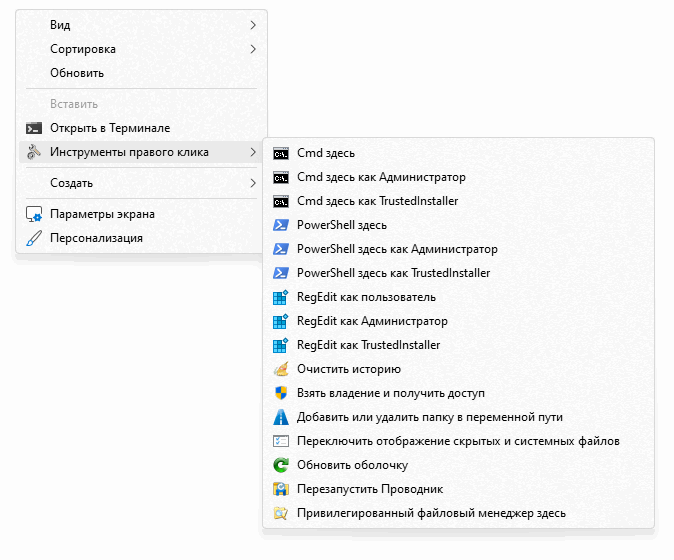
Task: Click the checklist icon for Переключить отображение
Action: (281, 441)
